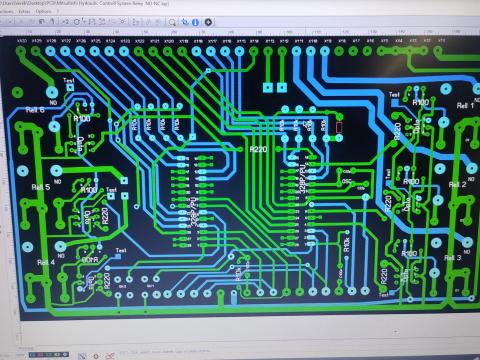Viewport: 480px width, 360px height.
Task: Click the rotate circular arrow icon
Action: (x=77, y=22)
